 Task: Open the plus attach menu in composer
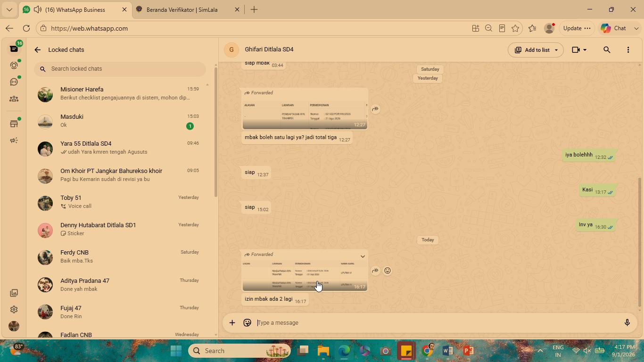point(232,323)
